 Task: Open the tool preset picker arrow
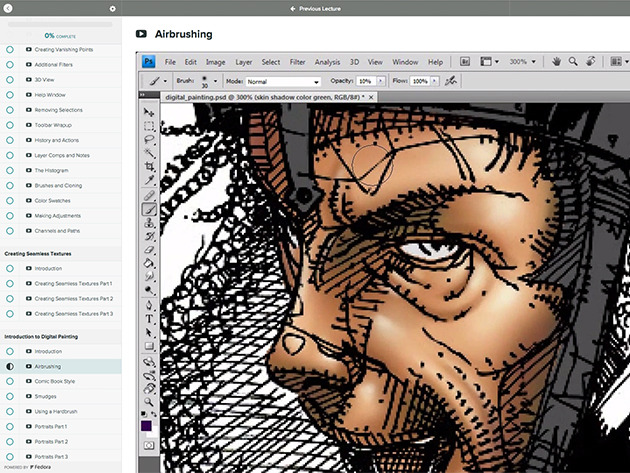pyautogui.click(x=165, y=81)
